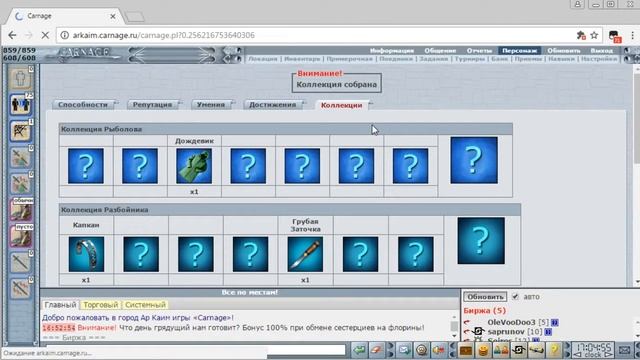Viewport: 640px width, 360px height.
Task: Click the Грубая Заточка knife item
Action: (305, 254)
